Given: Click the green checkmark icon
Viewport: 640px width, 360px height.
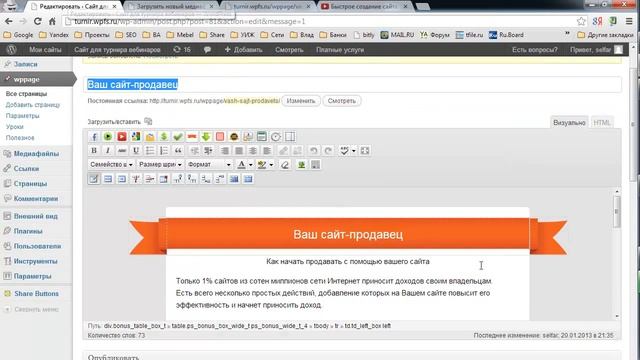Looking at the screenshot, I should point(178,137).
